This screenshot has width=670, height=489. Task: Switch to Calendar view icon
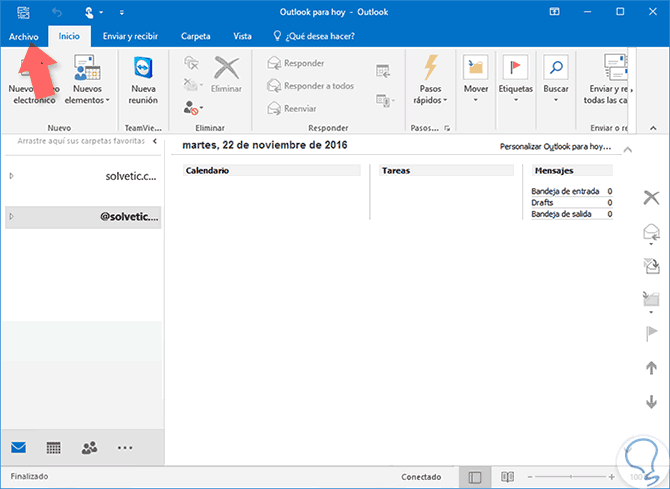click(53, 448)
